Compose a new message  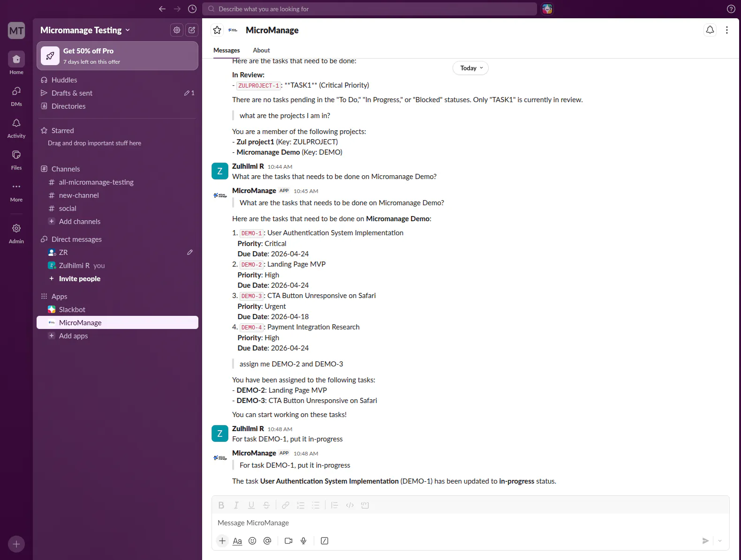(192, 30)
